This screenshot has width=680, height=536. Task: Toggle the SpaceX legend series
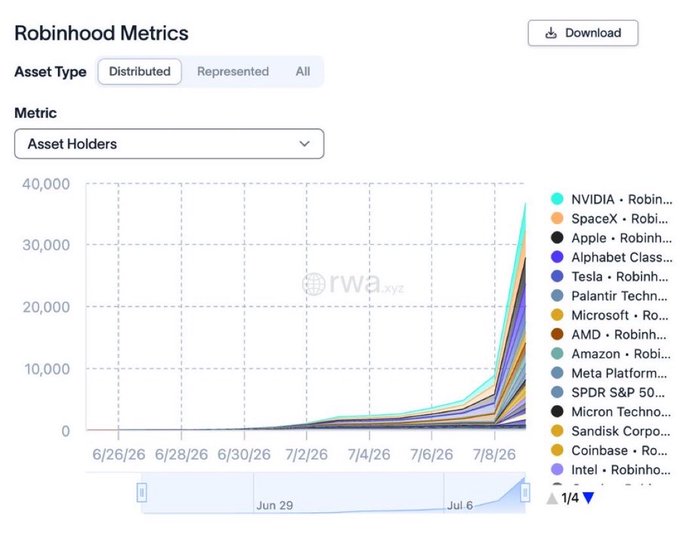tap(610, 219)
